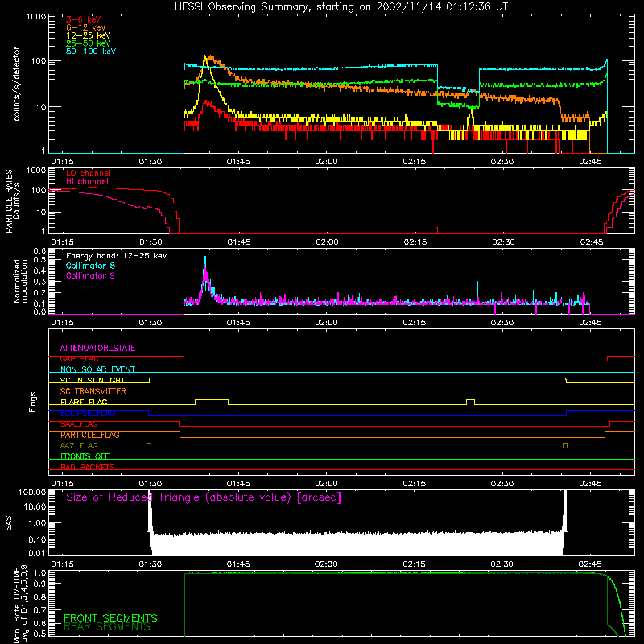The height and width of the screenshot is (644, 644).
Task: Click the SC_TRANSMITTER flag label
Action: [93, 391]
